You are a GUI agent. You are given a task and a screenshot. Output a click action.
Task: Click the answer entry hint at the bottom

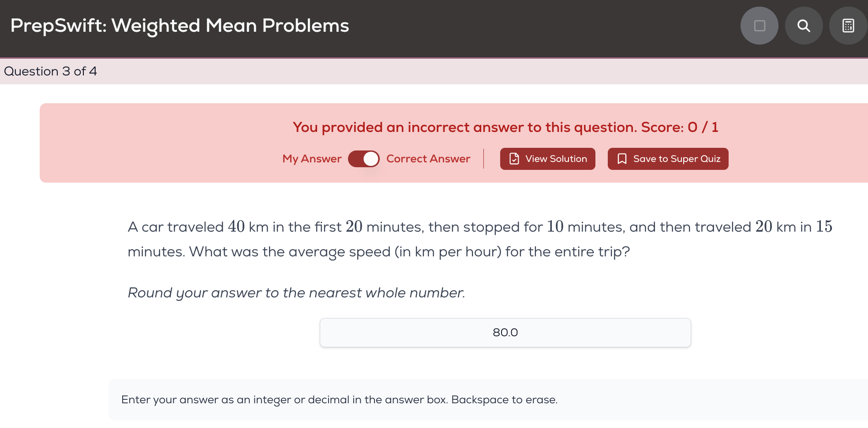(339, 400)
